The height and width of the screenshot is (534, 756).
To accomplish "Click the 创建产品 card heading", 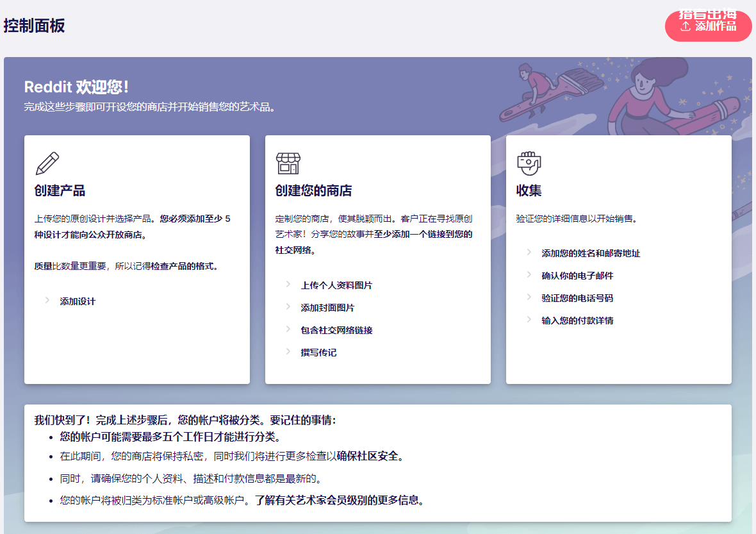I will pos(60,190).
